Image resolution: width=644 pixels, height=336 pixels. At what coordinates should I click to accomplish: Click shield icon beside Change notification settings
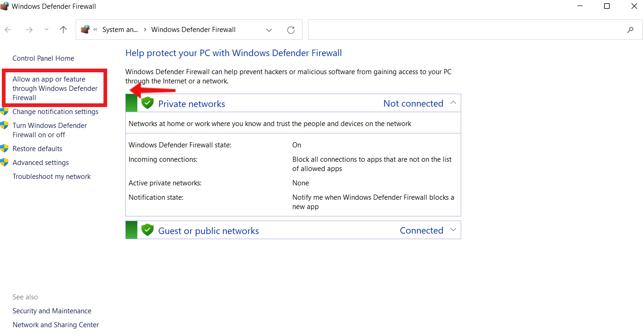[4, 111]
